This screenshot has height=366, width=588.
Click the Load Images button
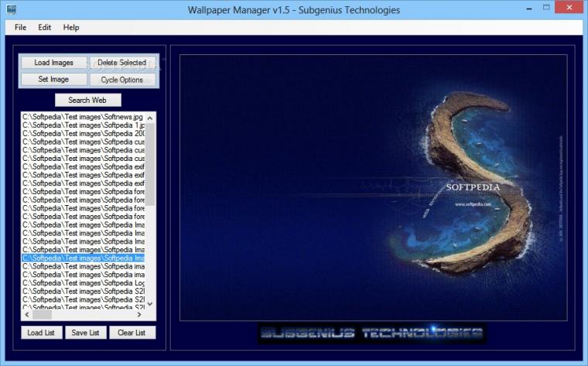[x=54, y=63]
